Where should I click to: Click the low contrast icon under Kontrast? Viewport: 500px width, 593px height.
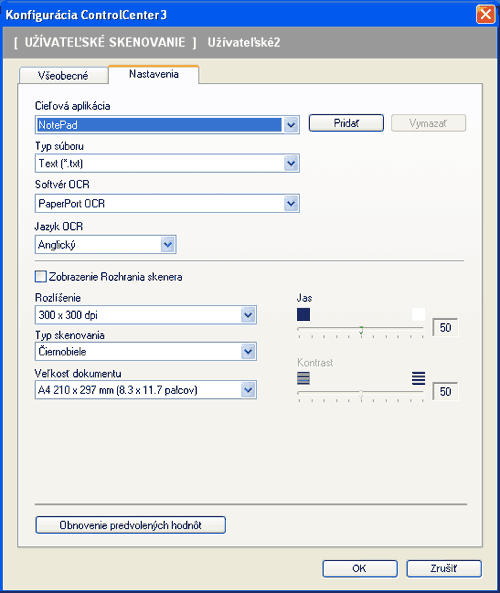303,378
